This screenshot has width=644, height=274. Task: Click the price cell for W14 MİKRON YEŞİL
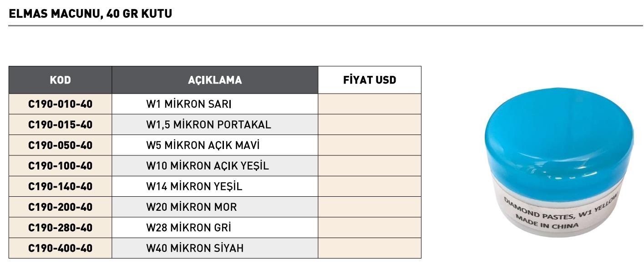click(x=370, y=186)
